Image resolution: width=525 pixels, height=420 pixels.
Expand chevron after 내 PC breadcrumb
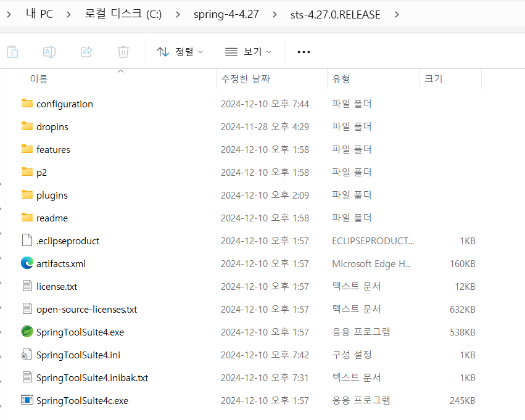(x=68, y=14)
